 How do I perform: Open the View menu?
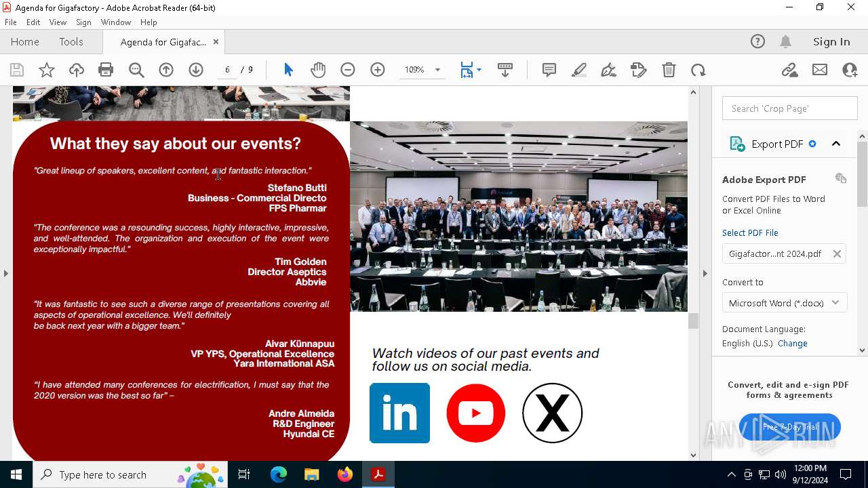click(58, 22)
